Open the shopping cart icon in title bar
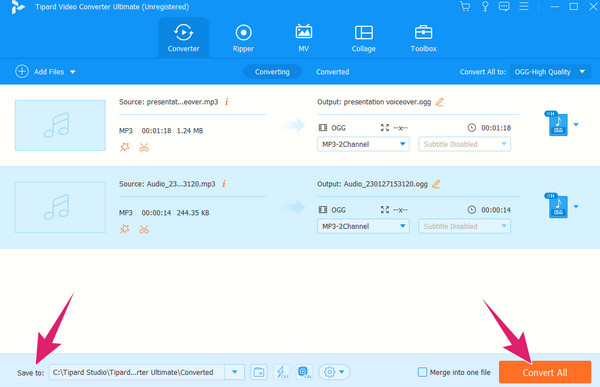The image size is (600, 387). coord(465,7)
